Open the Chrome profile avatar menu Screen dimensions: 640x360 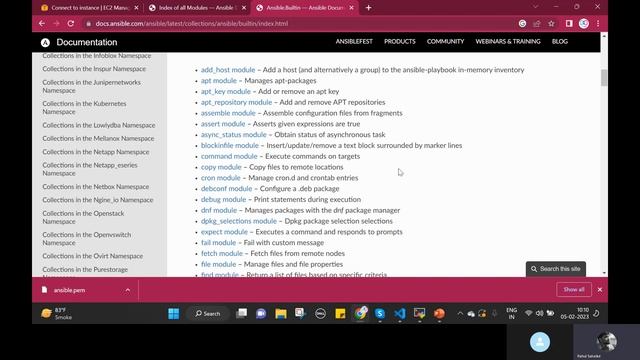[x=584, y=24]
